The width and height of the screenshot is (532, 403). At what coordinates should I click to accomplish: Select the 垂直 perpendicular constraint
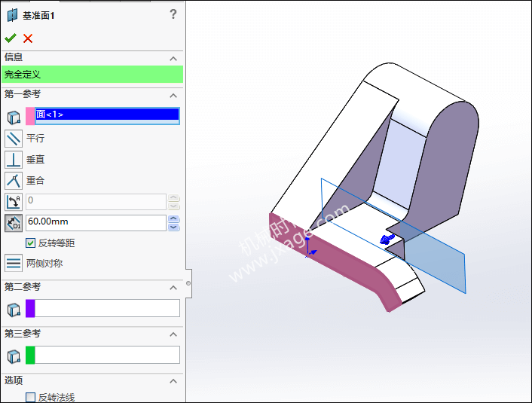(x=14, y=160)
